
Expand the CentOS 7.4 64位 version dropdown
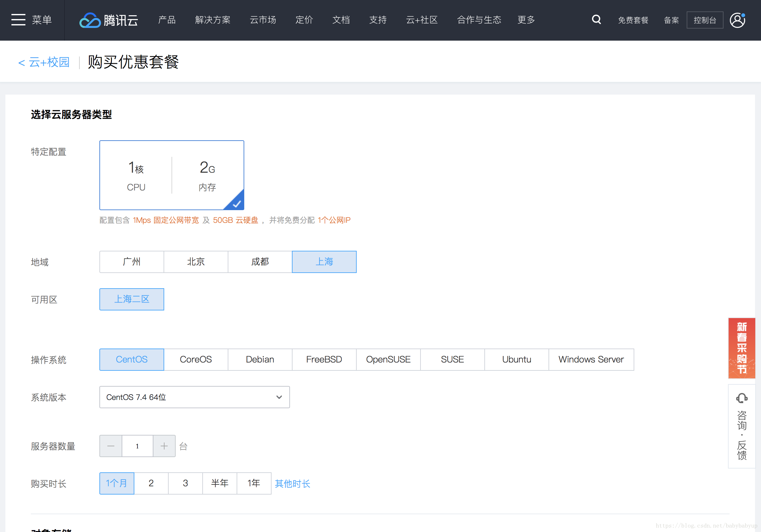[x=195, y=397]
